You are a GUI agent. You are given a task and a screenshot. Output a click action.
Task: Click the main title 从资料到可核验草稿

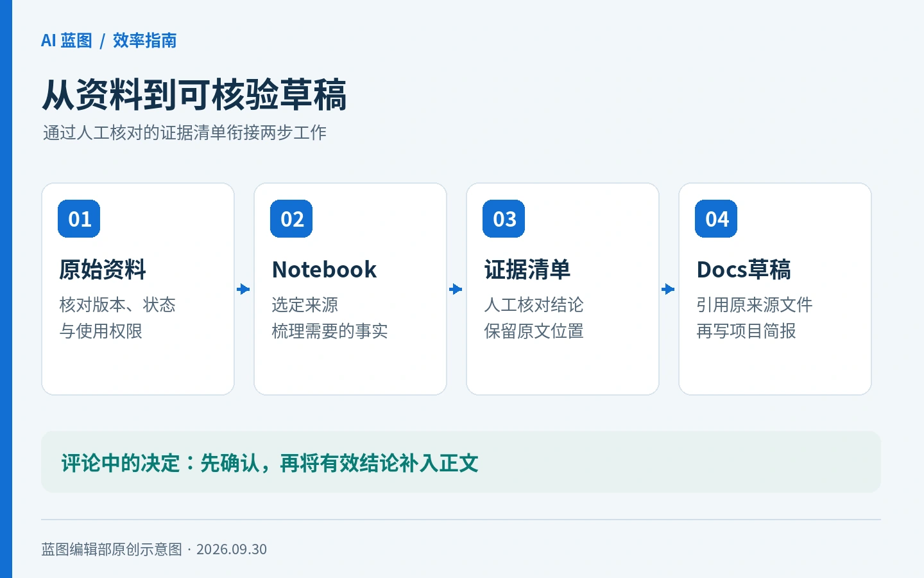tap(194, 95)
